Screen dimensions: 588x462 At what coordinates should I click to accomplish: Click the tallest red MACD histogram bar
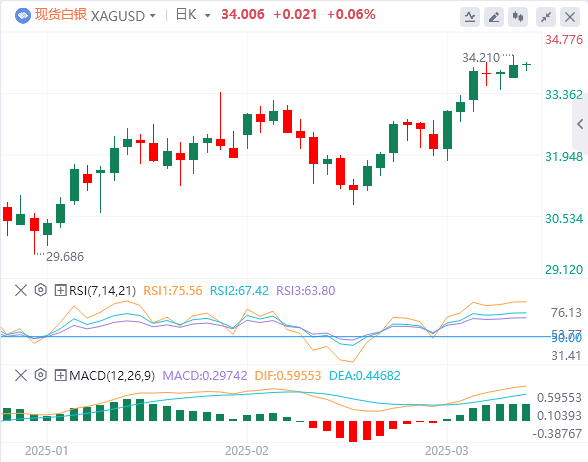353,431
